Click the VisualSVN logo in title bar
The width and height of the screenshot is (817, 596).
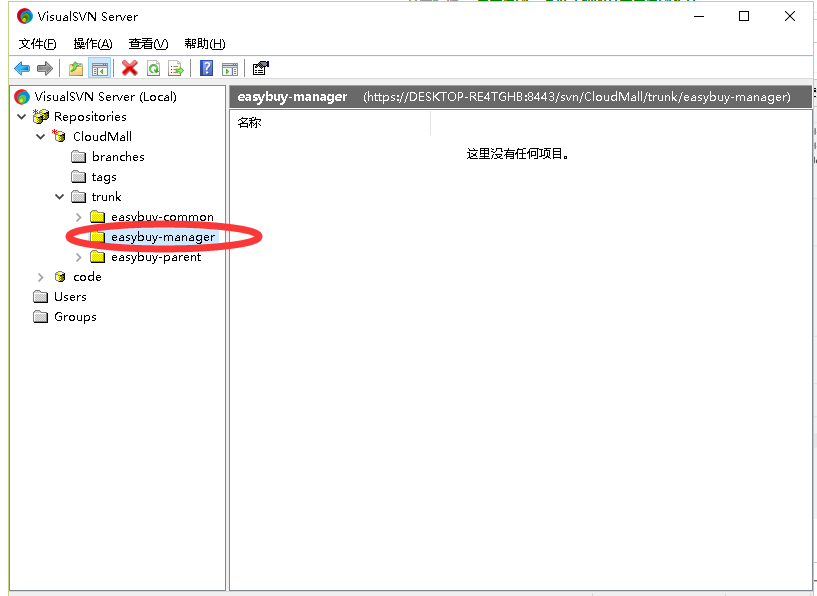coord(24,16)
